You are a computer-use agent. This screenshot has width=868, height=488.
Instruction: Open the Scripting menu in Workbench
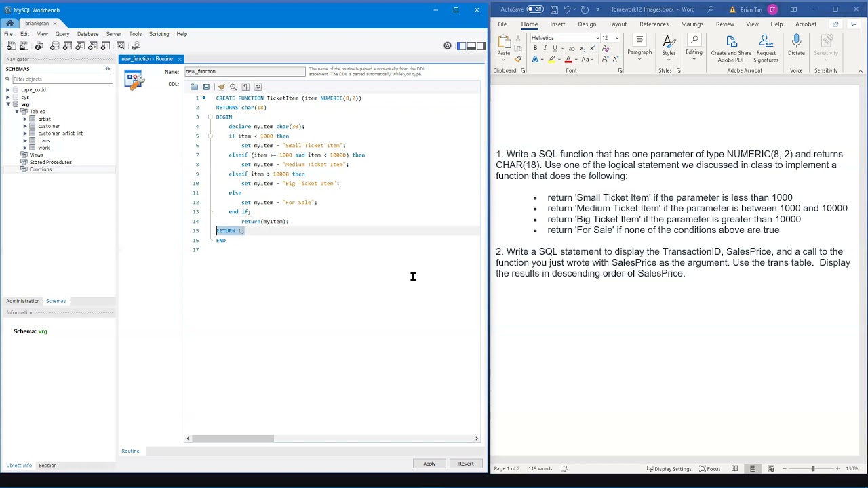point(159,34)
